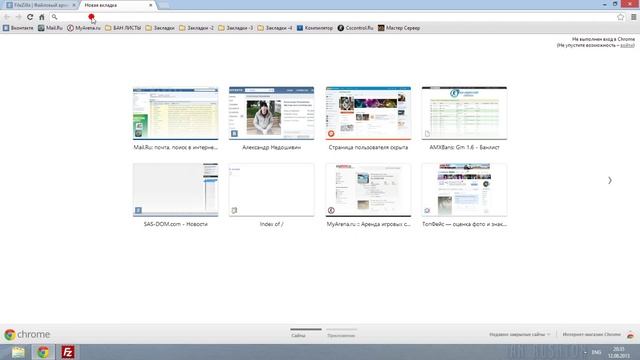Viewport: 640px width, 360px height.
Task: Click the Chrome web store icon
Action: click(631, 335)
